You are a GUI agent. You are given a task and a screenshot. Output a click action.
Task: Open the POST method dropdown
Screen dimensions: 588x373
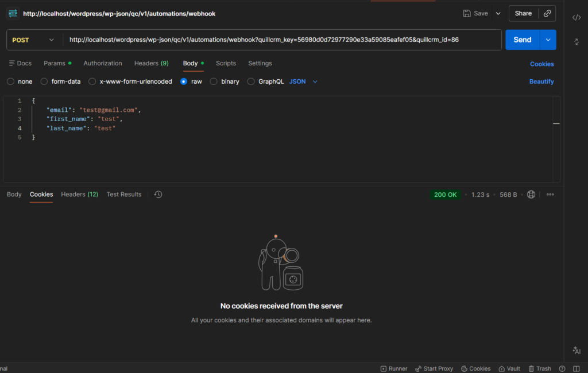tap(33, 40)
